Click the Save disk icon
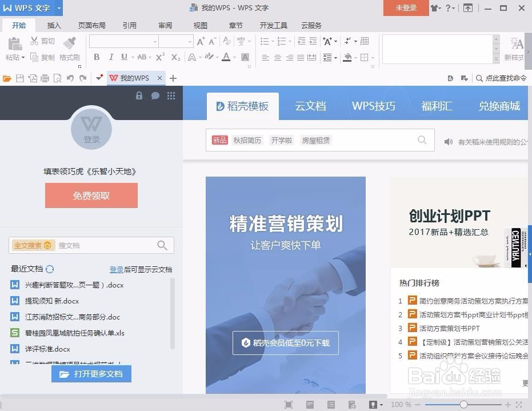Image resolution: width=532 pixels, height=411 pixels. point(20,78)
